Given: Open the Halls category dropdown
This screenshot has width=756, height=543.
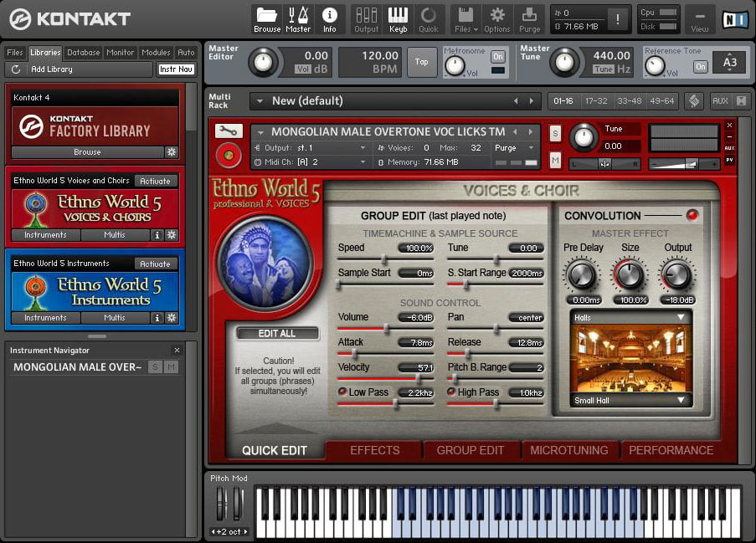Looking at the screenshot, I should (x=630, y=317).
